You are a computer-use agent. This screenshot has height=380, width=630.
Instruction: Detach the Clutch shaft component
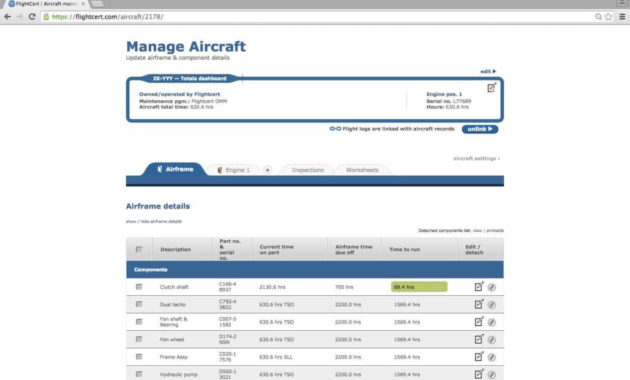pos(492,287)
